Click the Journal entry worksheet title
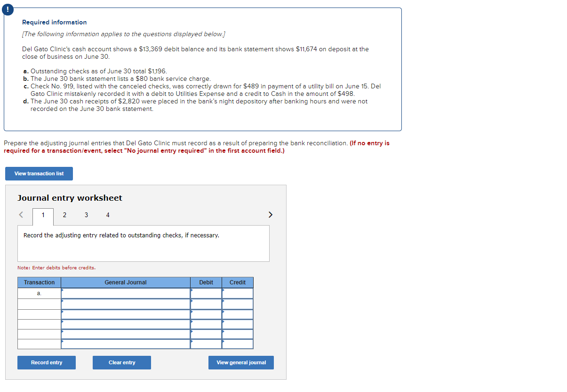The height and width of the screenshot is (392, 567). pos(70,198)
